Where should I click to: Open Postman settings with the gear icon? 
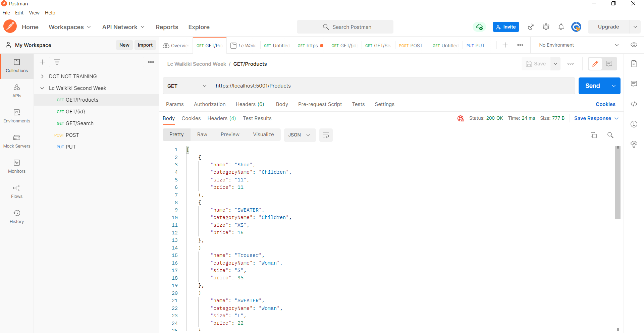click(x=546, y=27)
